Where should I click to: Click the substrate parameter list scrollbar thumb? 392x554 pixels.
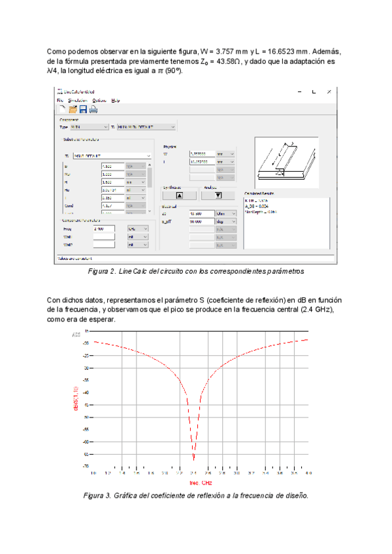pyautogui.click(x=150, y=177)
